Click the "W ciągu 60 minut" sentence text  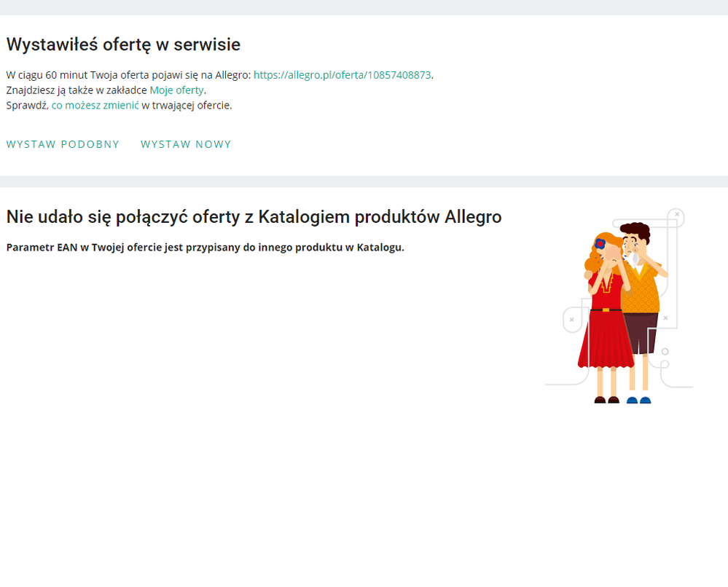click(x=128, y=75)
